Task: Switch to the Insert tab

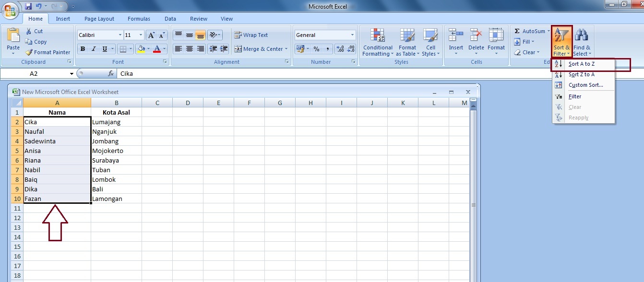Action: [63, 19]
